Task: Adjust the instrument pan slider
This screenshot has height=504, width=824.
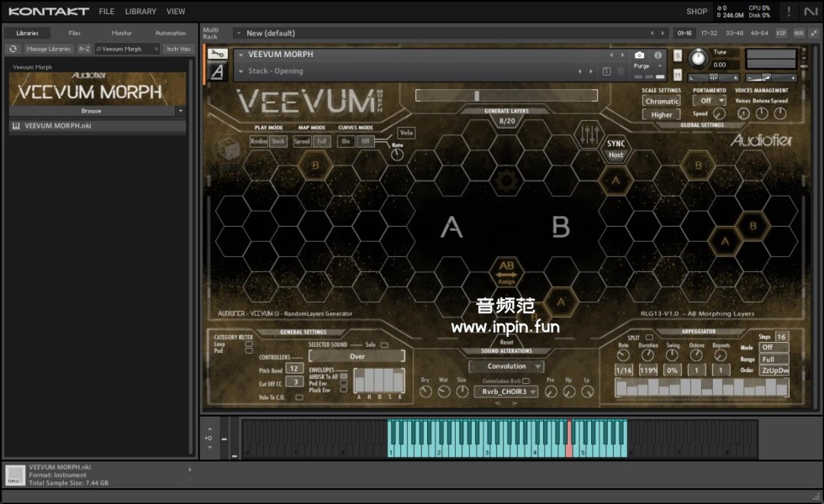Action: tap(713, 77)
